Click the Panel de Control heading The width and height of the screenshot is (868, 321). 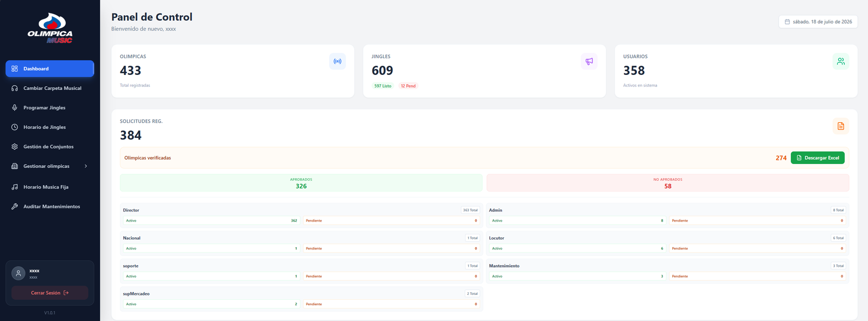pos(152,17)
